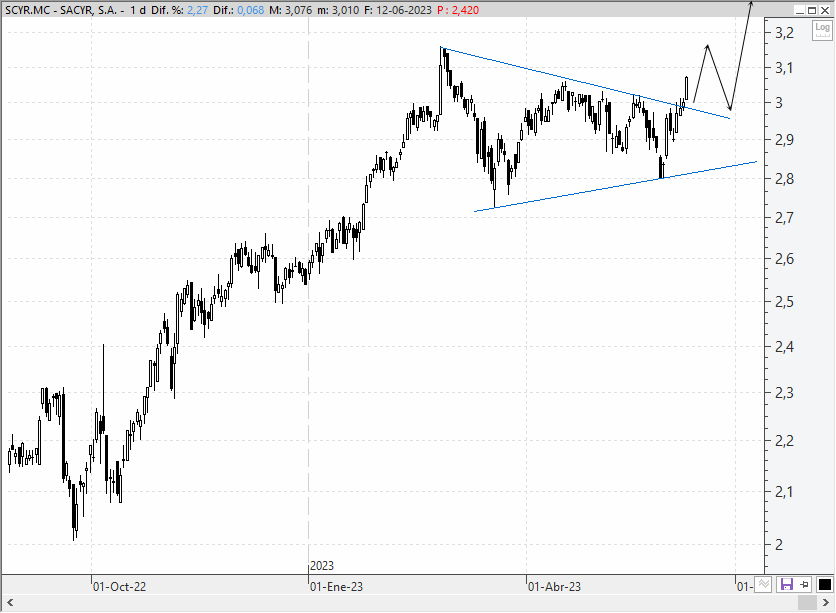Click the 2,7 price axis label
The width and height of the screenshot is (836, 613).
[x=784, y=217]
